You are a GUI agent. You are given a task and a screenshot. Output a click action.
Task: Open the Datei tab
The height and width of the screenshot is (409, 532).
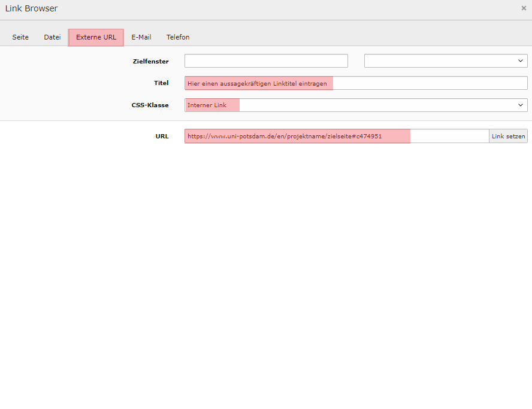[x=52, y=37]
